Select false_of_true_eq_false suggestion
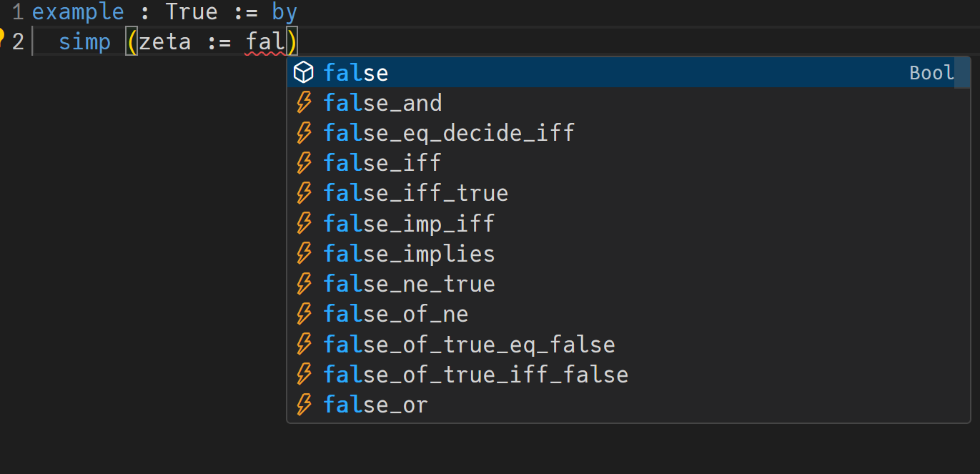980x474 pixels. tap(469, 345)
